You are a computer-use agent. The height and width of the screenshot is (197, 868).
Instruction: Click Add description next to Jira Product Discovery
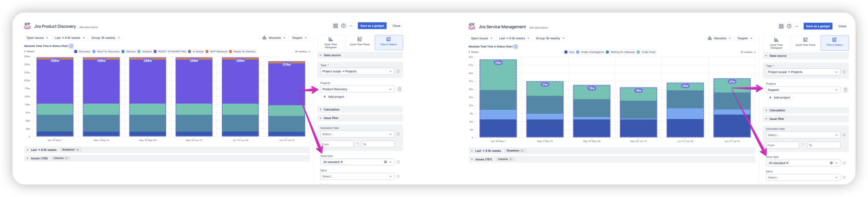[x=89, y=27]
